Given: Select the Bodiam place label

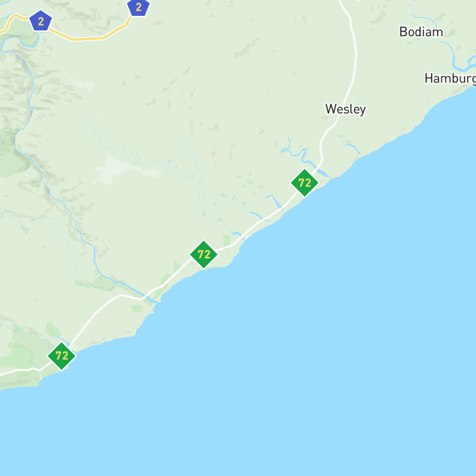Looking at the screenshot, I should (x=421, y=32).
